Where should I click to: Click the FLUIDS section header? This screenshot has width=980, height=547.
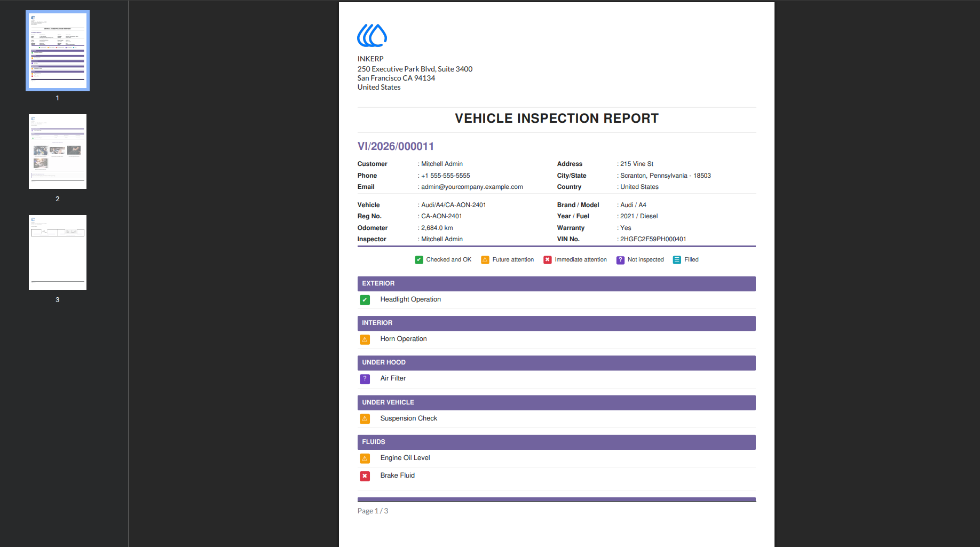(x=557, y=442)
